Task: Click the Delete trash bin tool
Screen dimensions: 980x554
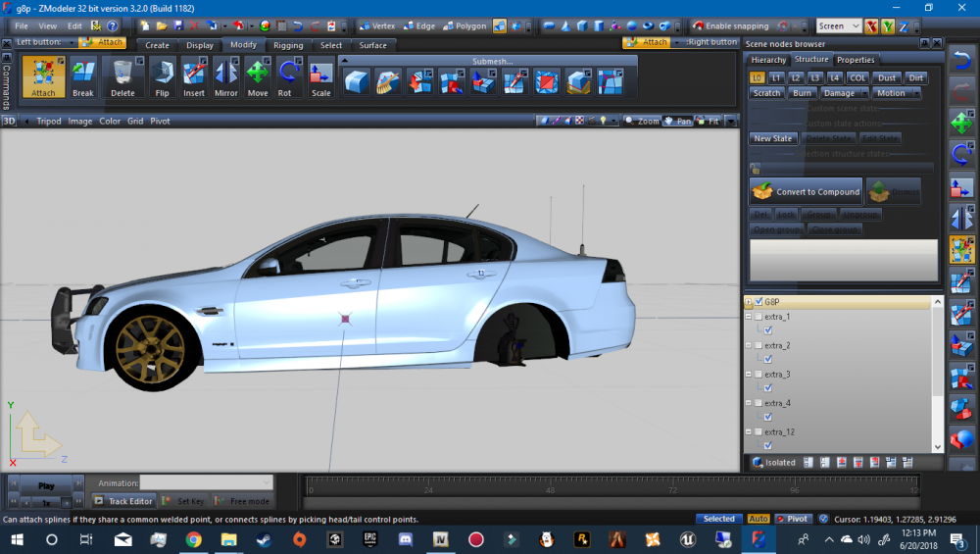Action: (122, 77)
